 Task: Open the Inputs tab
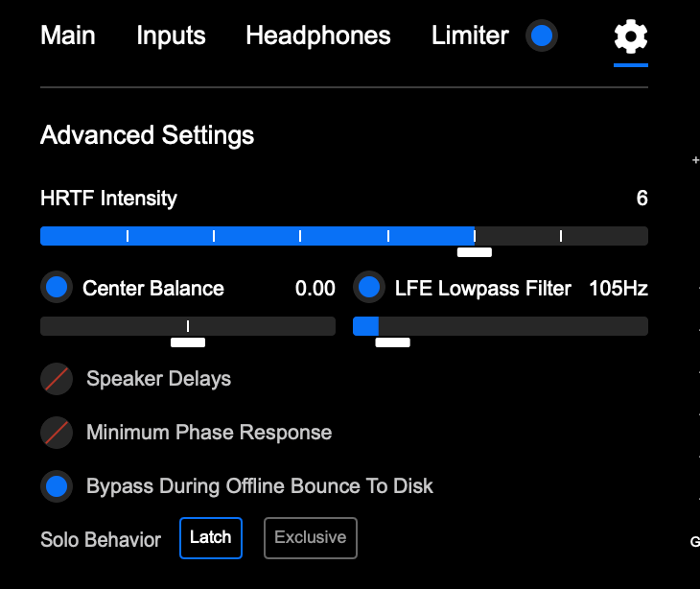(171, 36)
